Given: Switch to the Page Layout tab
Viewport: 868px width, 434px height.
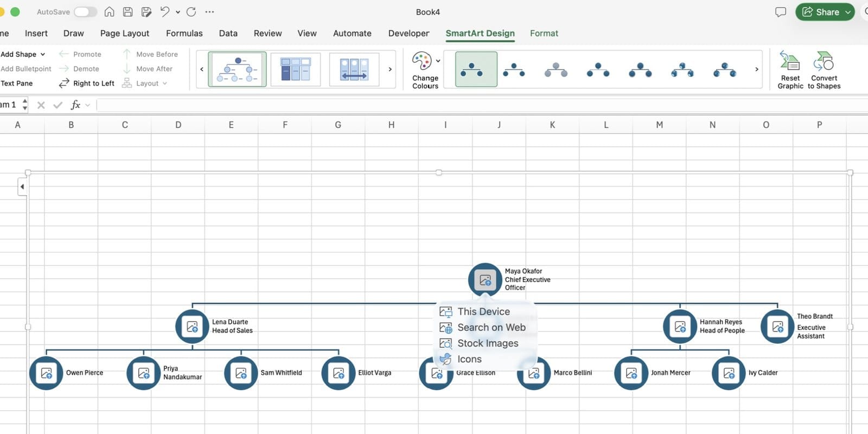Looking at the screenshot, I should pyautogui.click(x=125, y=33).
